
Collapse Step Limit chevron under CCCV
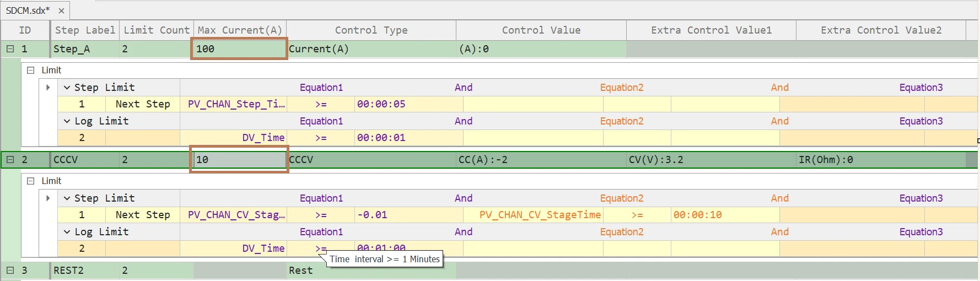(67, 198)
